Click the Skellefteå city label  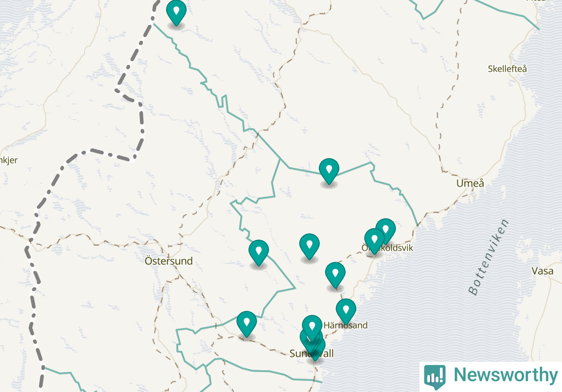coord(507,69)
